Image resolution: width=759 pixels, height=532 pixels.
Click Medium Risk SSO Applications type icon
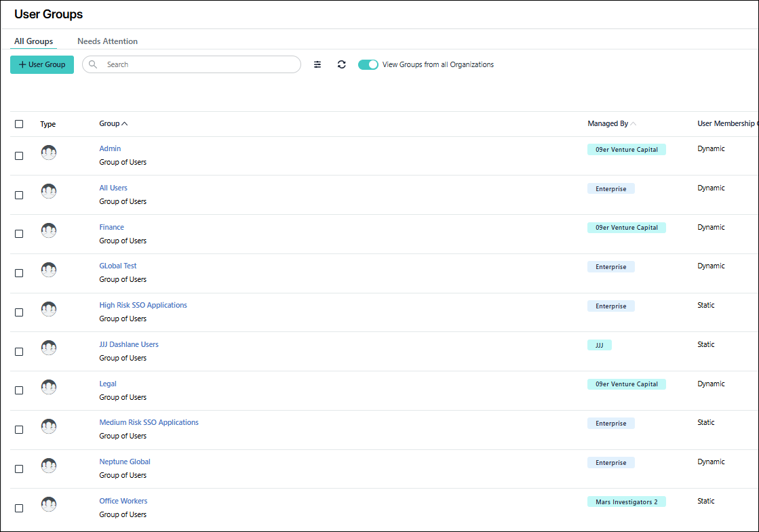[48, 426]
